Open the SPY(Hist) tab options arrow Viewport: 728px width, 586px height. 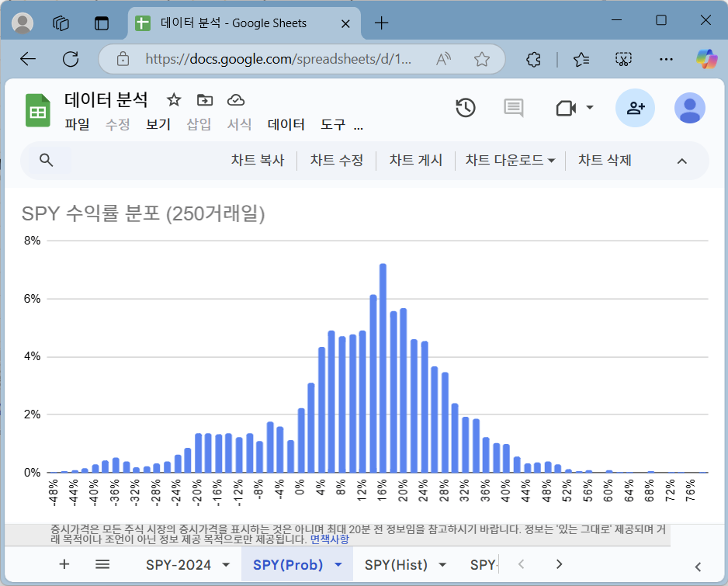(442, 564)
